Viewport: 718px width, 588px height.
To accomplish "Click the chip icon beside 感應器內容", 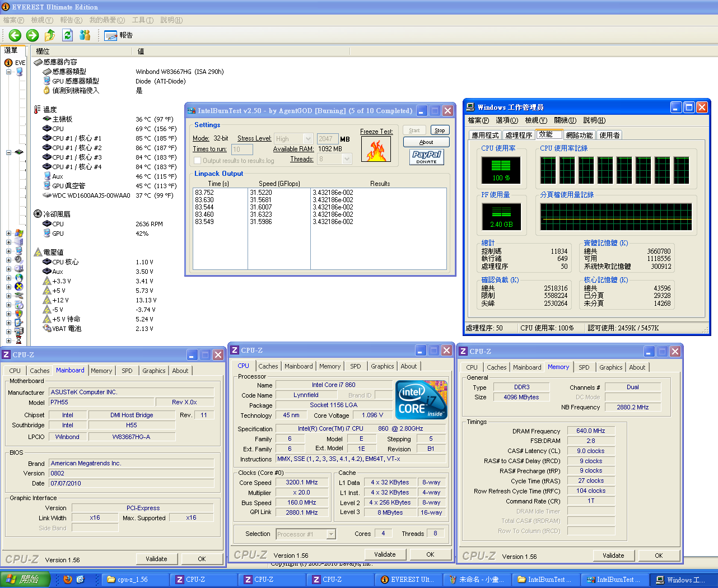I will tap(38, 62).
